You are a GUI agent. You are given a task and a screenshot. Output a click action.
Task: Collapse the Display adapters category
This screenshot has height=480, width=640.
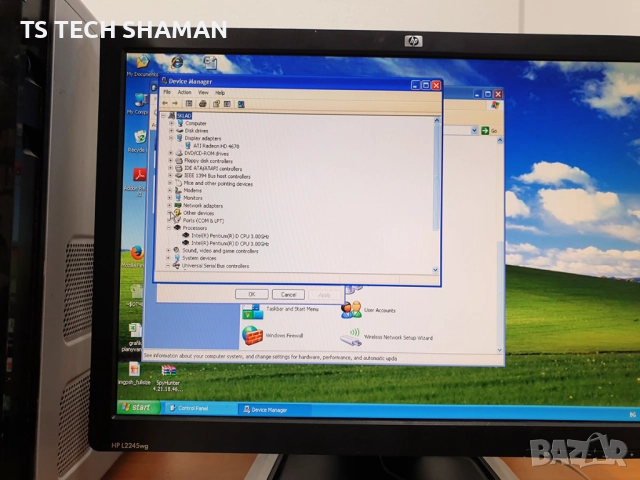(171, 138)
